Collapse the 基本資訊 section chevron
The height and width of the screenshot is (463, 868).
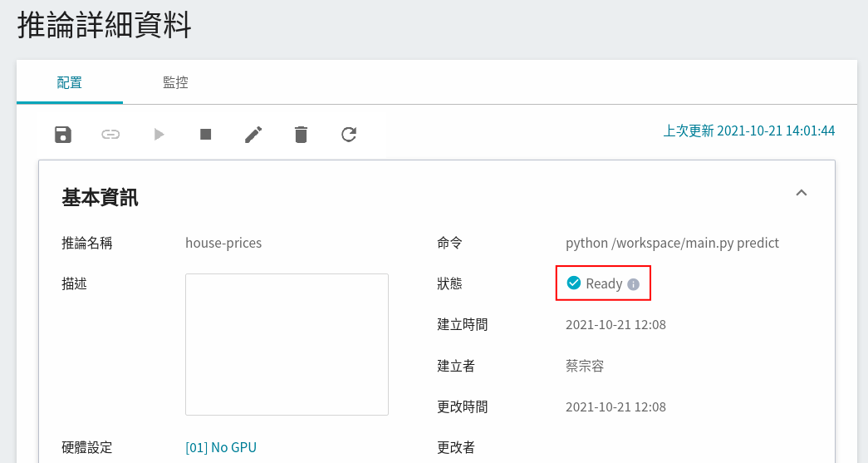801,193
